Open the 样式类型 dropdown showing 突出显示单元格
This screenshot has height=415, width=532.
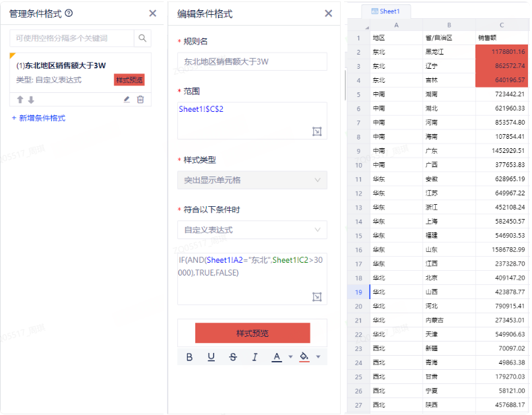[252, 180]
